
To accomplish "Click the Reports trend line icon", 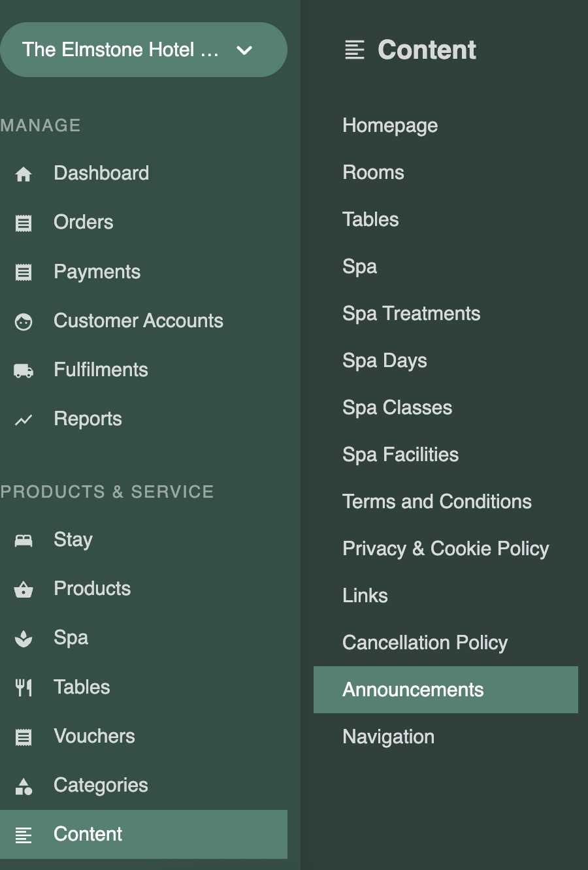I will [x=24, y=419].
